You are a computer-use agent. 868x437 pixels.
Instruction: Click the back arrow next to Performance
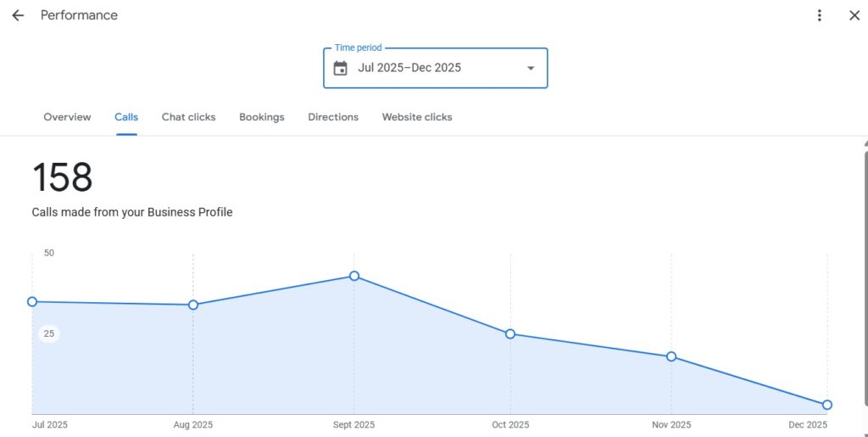[18, 15]
